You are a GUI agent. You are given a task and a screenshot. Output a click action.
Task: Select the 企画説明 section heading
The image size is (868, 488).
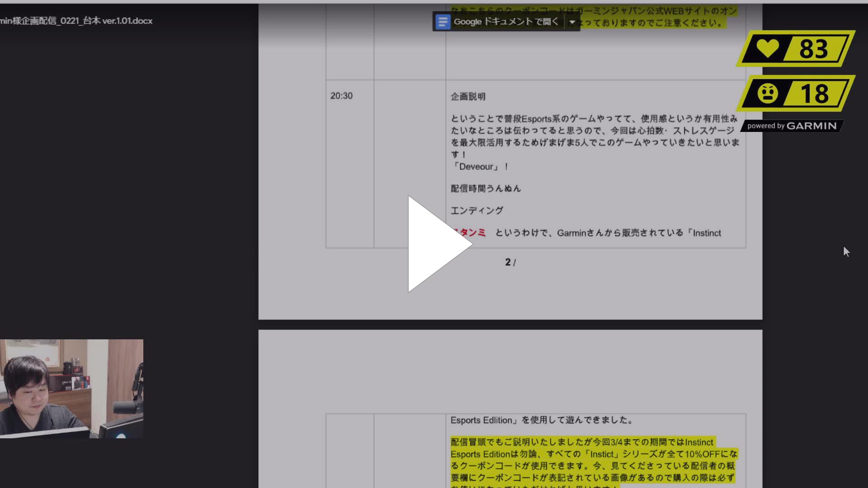click(468, 97)
